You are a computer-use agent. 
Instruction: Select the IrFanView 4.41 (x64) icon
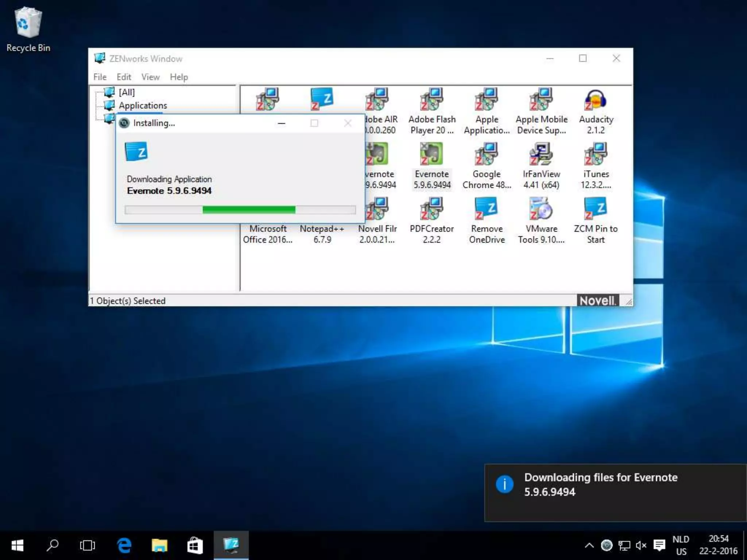541,153
